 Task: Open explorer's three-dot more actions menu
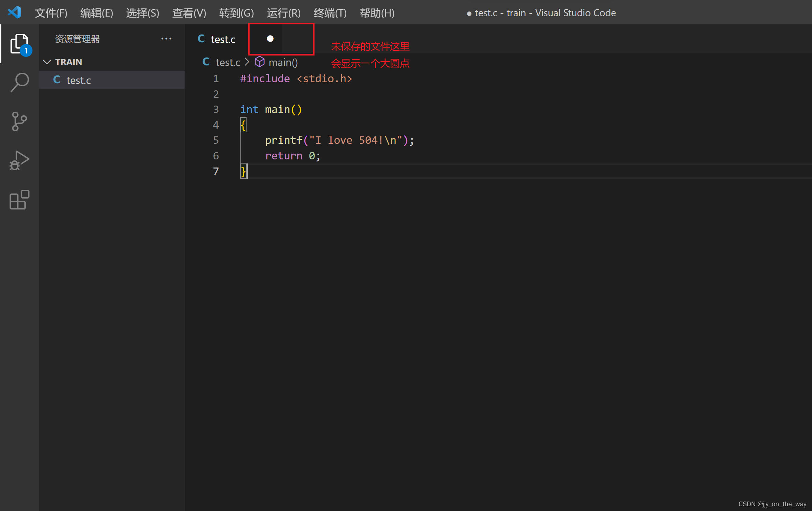(166, 39)
